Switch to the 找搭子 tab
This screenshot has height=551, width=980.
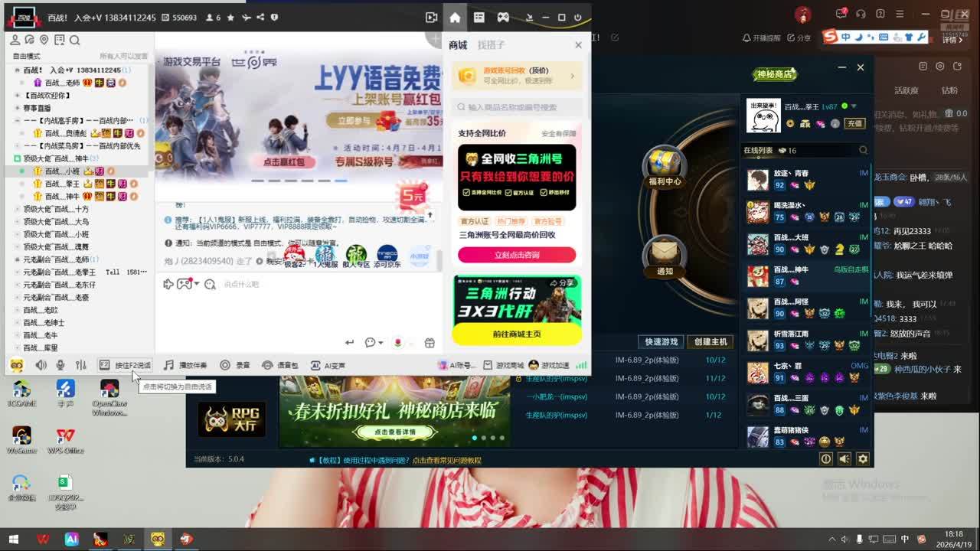coord(491,45)
